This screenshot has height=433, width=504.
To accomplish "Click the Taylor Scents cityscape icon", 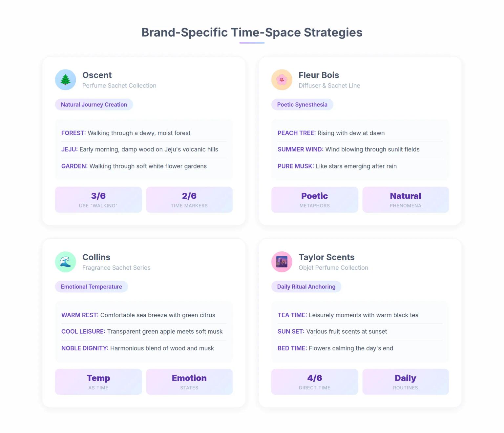I will pyautogui.click(x=282, y=262).
